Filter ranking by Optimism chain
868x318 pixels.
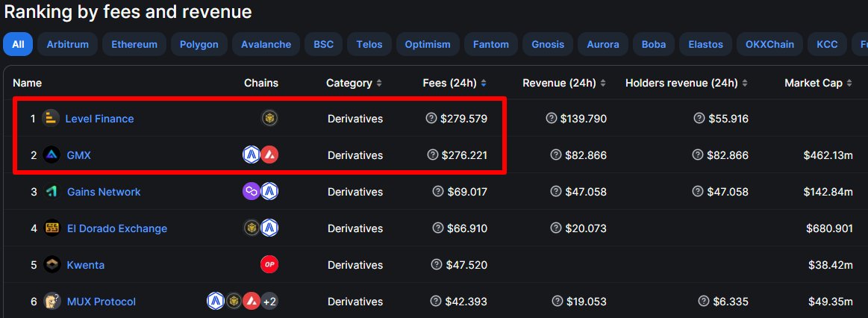click(428, 44)
